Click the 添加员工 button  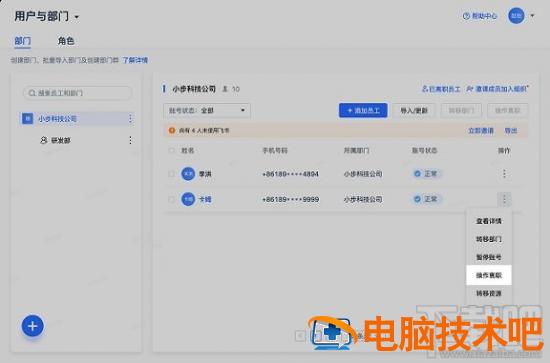click(363, 110)
